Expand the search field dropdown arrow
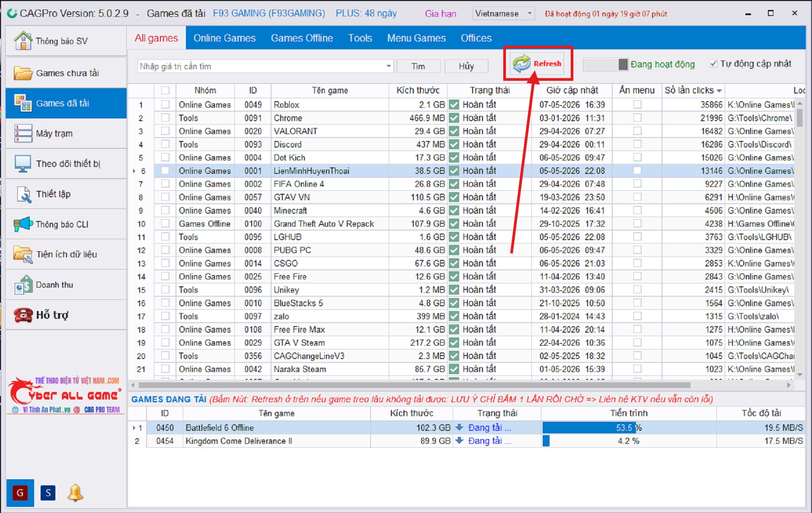Viewport: 812px width, 513px height. [389, 66]
